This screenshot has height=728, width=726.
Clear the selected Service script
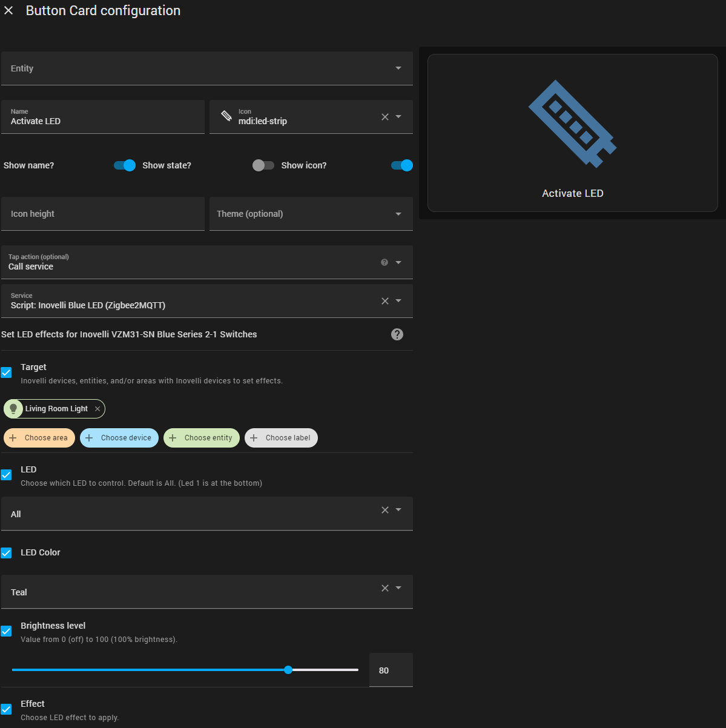385,301
